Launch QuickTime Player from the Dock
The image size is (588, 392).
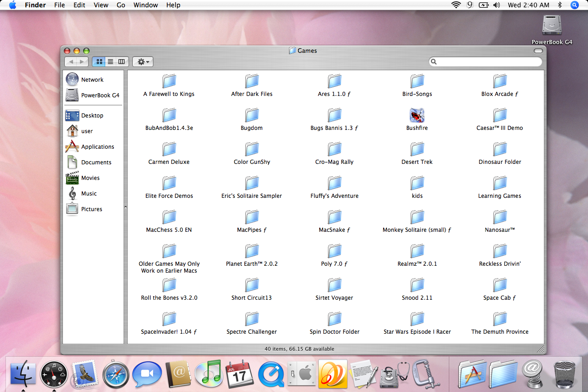tap(271, 374)
